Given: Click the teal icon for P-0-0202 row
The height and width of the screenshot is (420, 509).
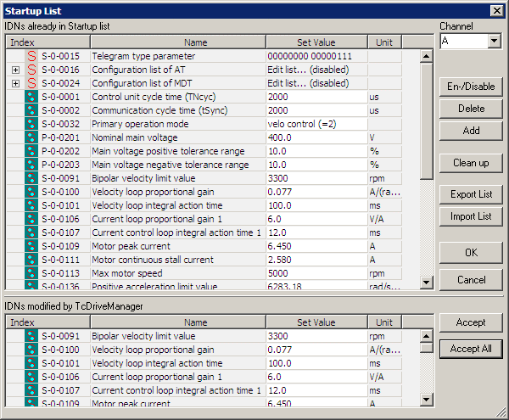Looking at the screenshot, I should point(31,151).
